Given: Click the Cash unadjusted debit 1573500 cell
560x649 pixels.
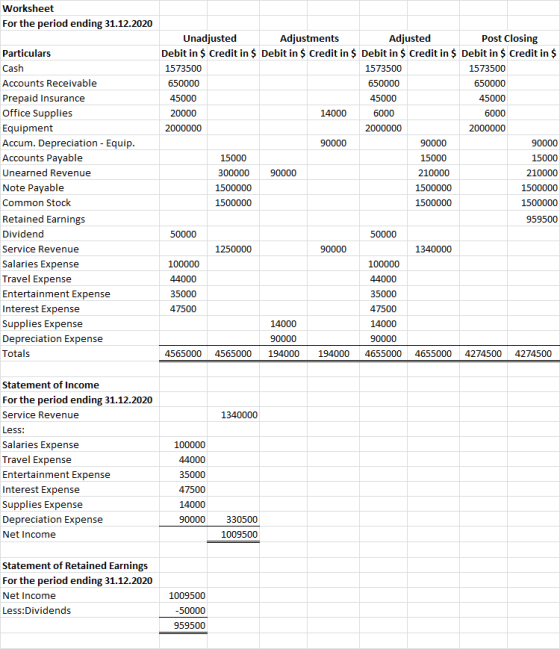Looking at the screenshot, I should point(183,68).
